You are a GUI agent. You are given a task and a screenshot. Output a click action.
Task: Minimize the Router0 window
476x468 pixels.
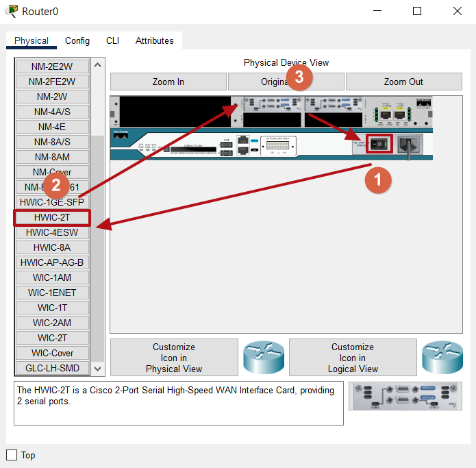coord(377,11)
